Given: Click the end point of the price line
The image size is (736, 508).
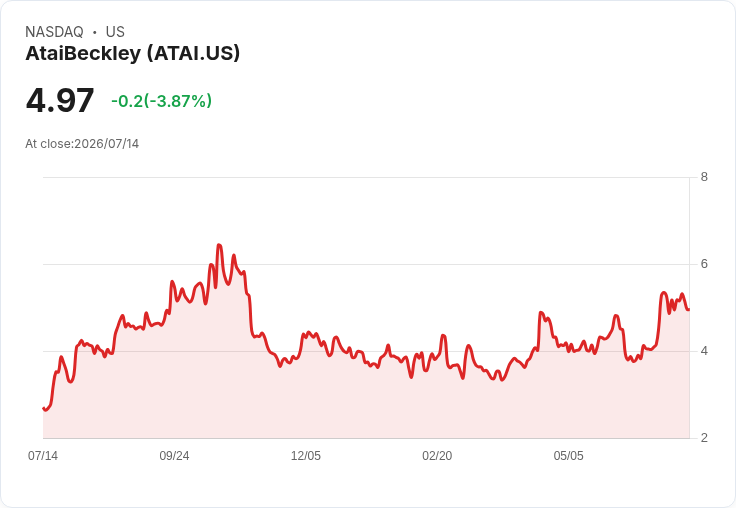Looking at the screenshot, I should click(x=688, y=309).
